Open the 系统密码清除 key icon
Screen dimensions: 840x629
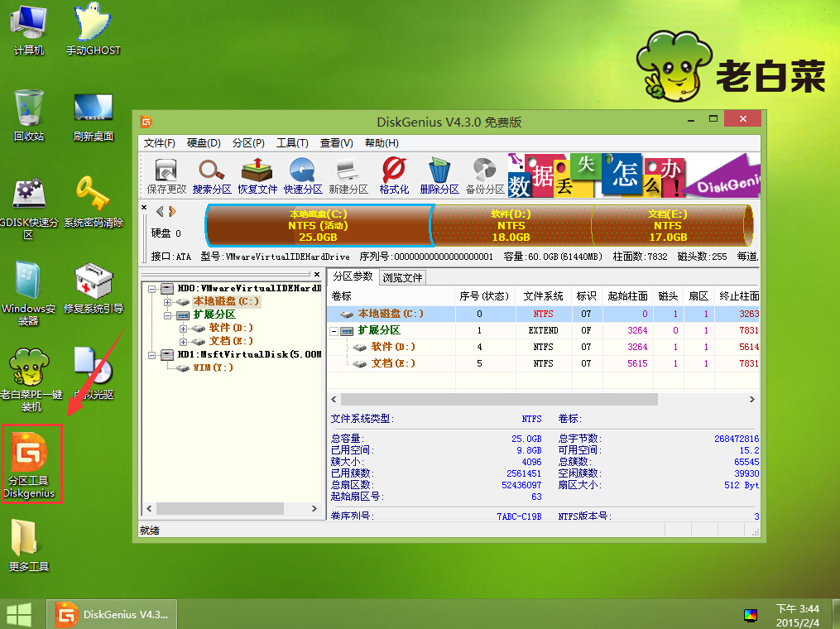point(94,201)
